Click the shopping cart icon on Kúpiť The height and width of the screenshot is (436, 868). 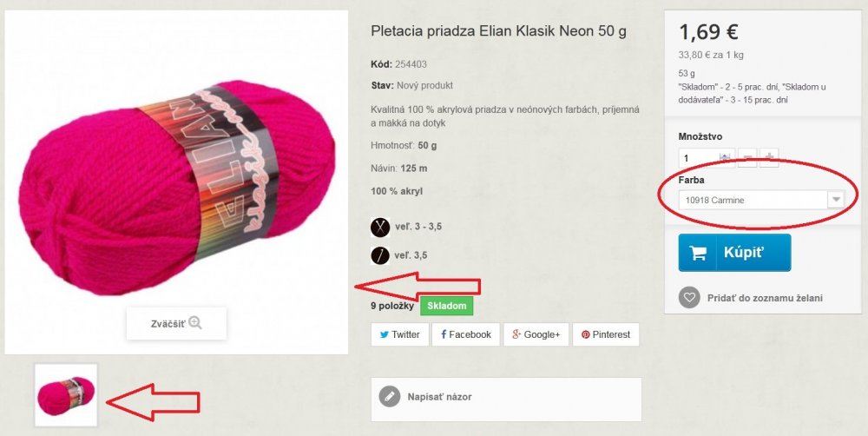[x=698, y=253]
